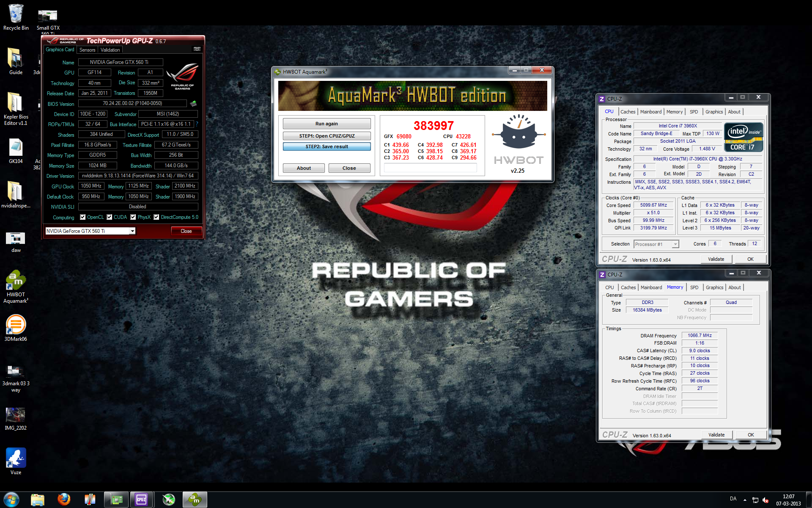
Task: Switch to the Validation tab in GPU-Z
Action: 110,50
